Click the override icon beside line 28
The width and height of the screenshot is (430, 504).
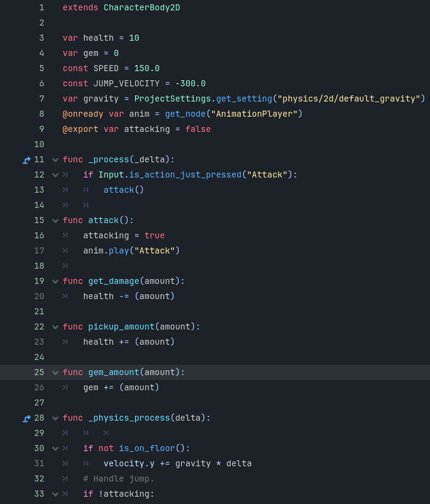click(x=27, y=418)
